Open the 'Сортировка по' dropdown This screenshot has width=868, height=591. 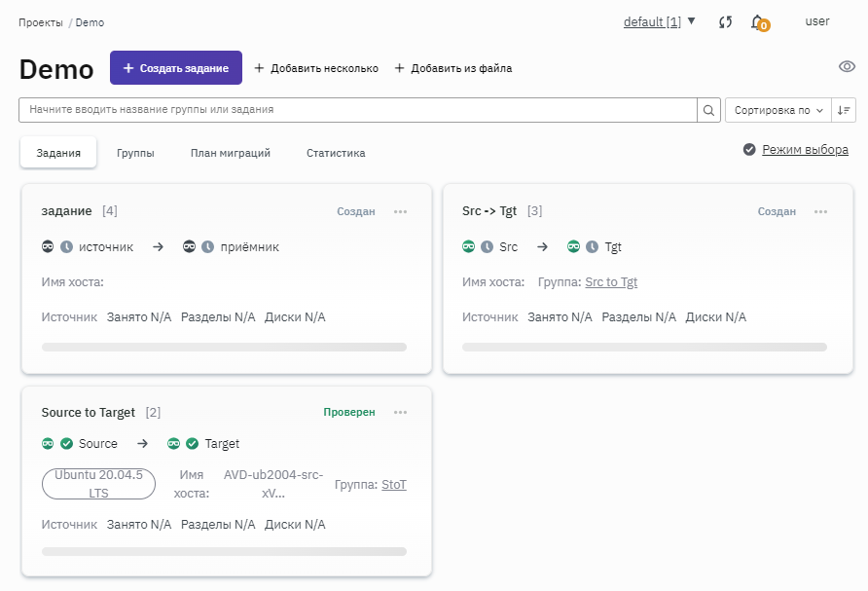pos(778,110)
